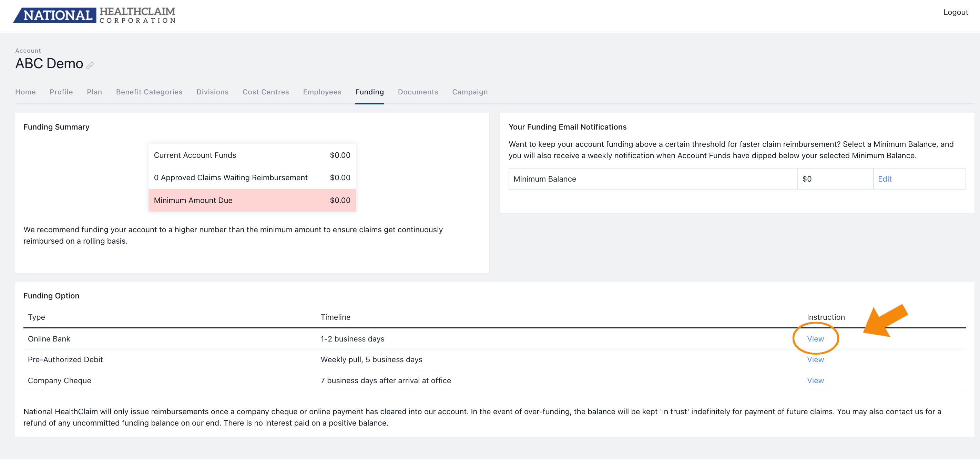
Task: Open the Benefit Categories tab
Action: tap(149, 92)
